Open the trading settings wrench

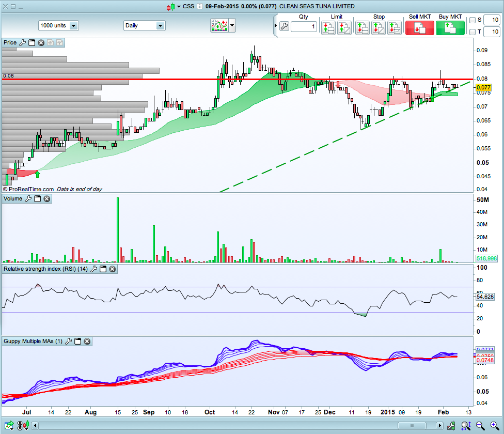[284, 26]
